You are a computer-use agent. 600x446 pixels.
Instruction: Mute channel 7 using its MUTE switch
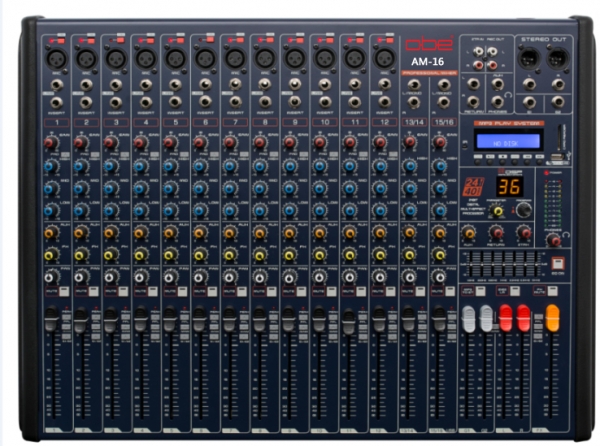click(x=242, y=291)
